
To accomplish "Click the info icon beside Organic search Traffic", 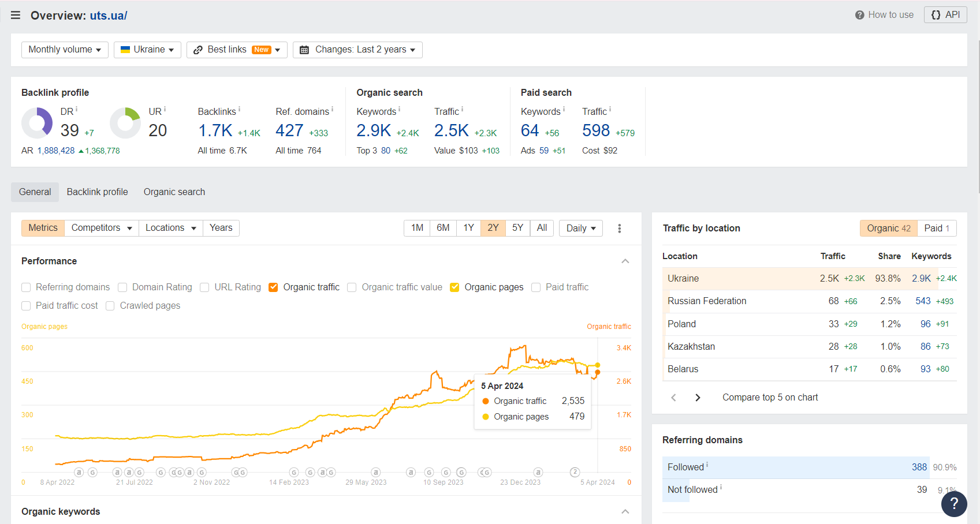I will (x=462, y=109).
